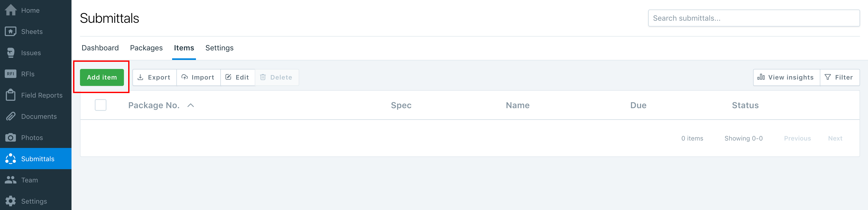
Task: Click Export to download submittals
Action: coord(154,77)
